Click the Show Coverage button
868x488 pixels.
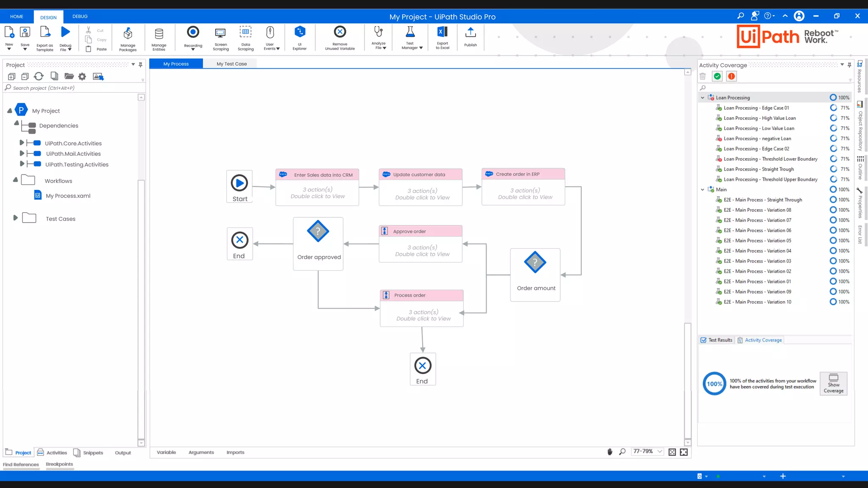point(833,383)
